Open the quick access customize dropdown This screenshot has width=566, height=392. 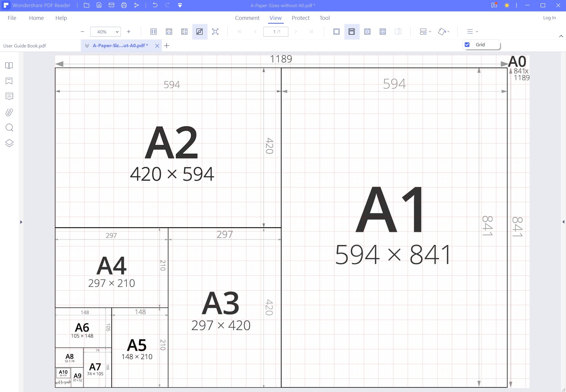click(180, 5)
